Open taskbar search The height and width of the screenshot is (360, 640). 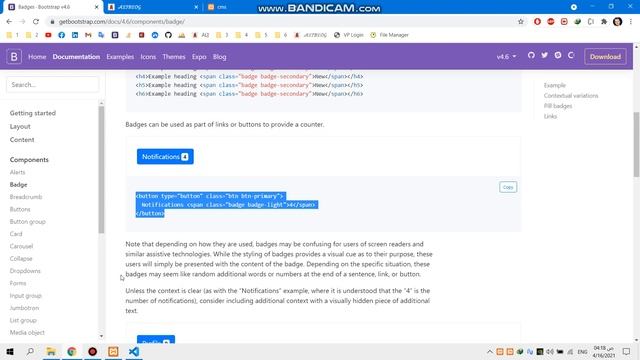click(30, 351)
